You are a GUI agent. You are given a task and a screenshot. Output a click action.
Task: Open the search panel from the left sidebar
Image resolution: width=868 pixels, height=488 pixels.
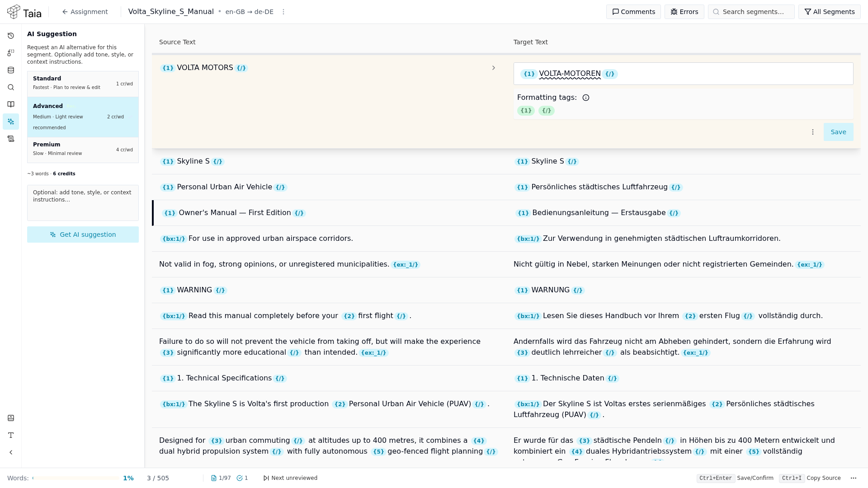(x=11, y=87)
